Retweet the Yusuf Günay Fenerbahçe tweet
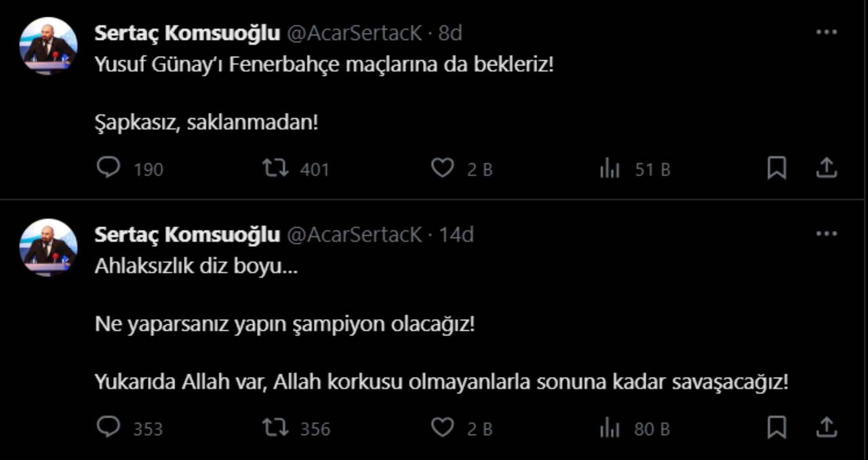This screenshot has width=868, height=460. tap(275, 167)
